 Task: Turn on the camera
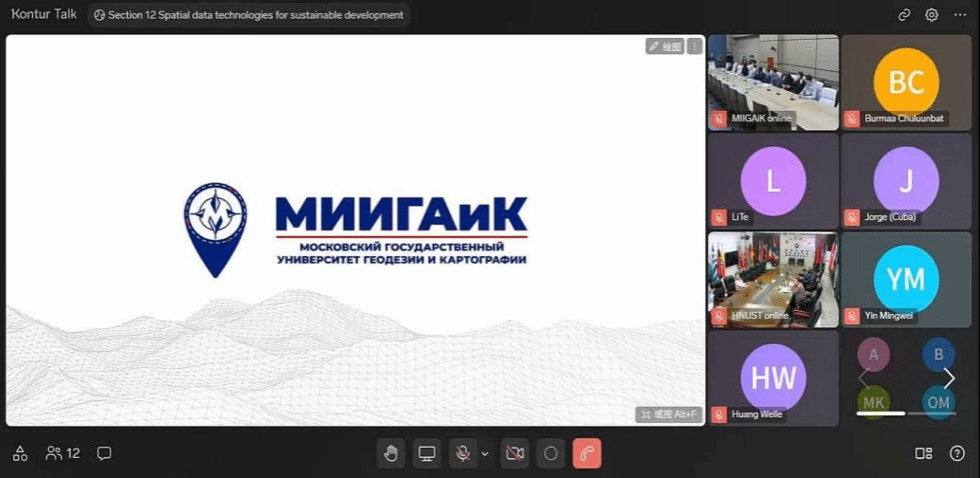pyautogui.click(x=515, y=453)
